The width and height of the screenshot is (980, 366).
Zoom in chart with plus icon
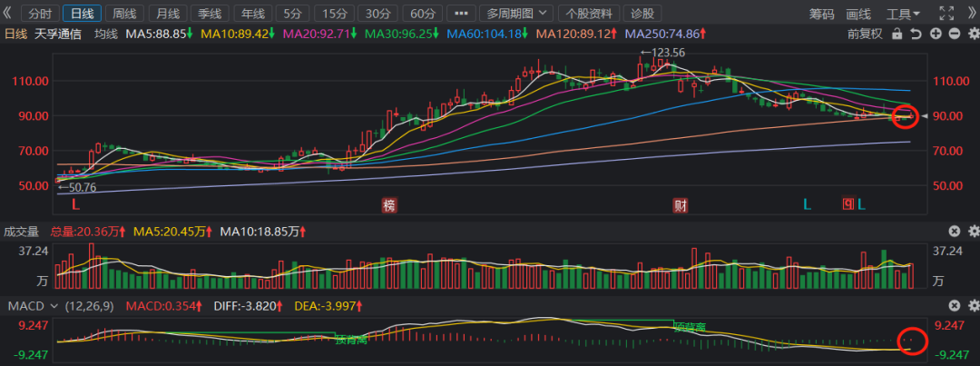tap(935, 35)
